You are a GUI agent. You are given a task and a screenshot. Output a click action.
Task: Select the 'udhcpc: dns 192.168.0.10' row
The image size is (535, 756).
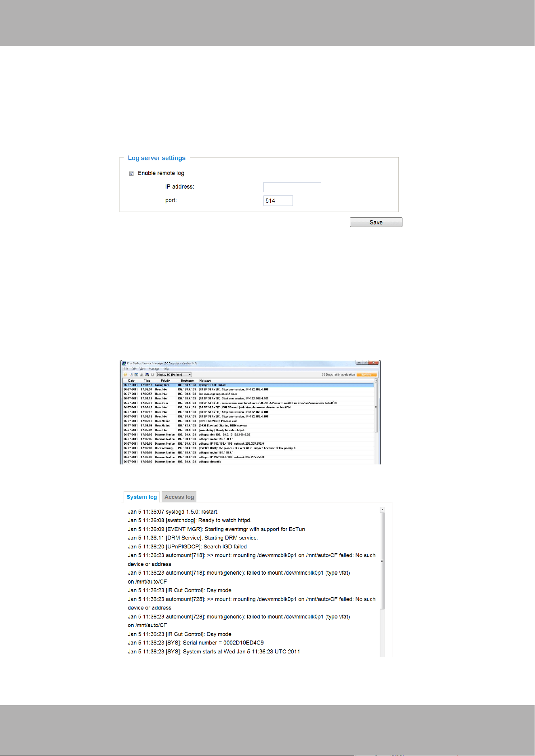(249, 435)
